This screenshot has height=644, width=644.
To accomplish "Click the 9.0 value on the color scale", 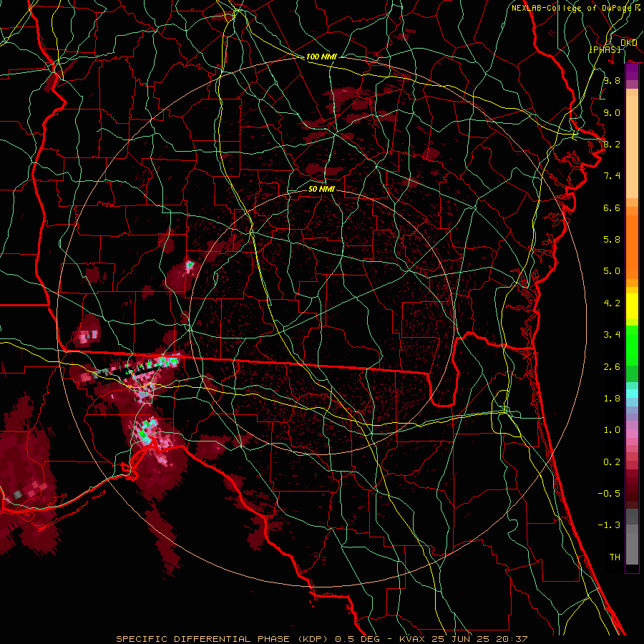I will (612, 112).
